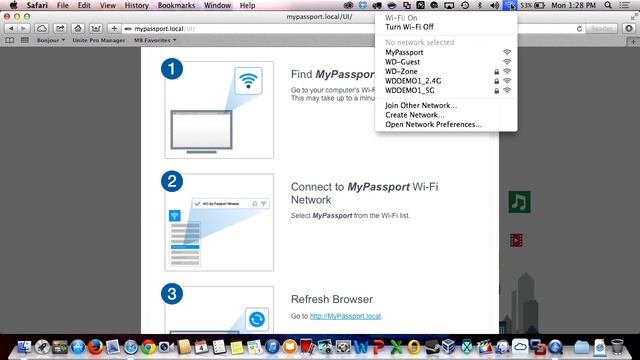Image resolution: width=640 pixels, height=360 pixels.
Task: Open Bluetooth menu bar icon
Action: coord(480,5)
